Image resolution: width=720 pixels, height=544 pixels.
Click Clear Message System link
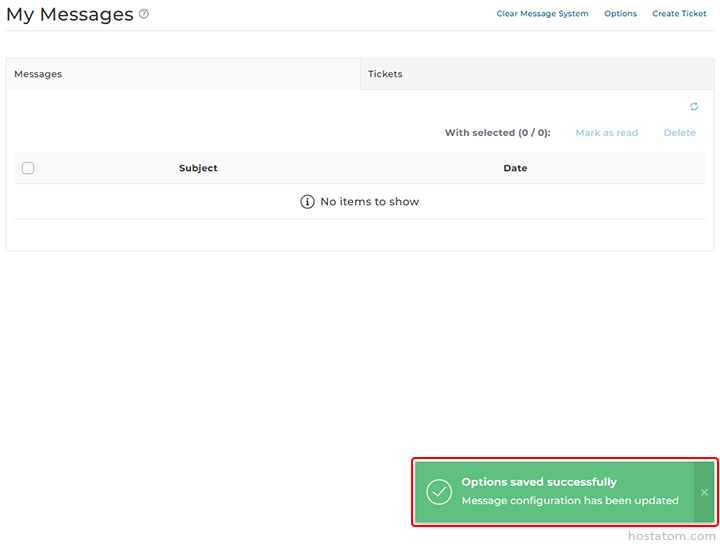point(542,14)
